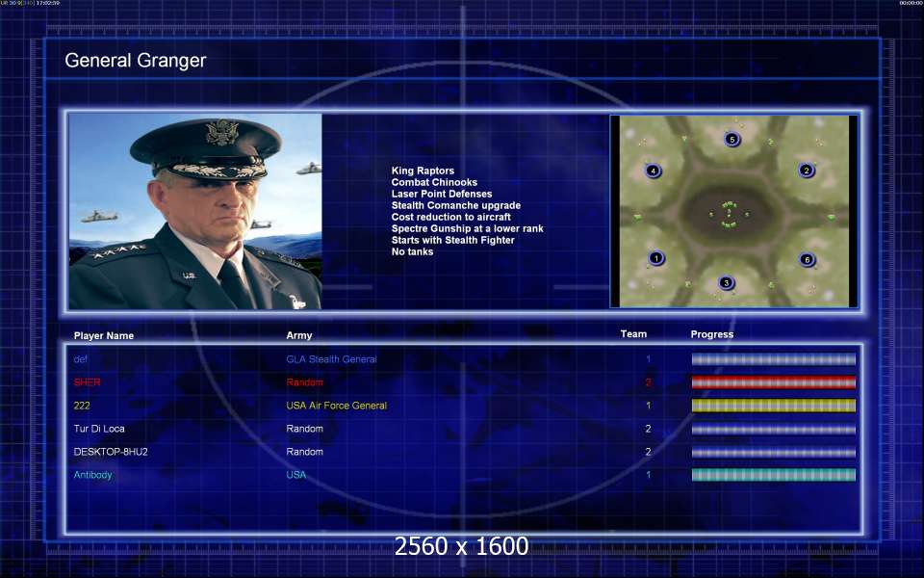This screenshot has height=578, width=924.
Task: Click team number for Tur Di Loca
Action: click(x=648, y=428)
